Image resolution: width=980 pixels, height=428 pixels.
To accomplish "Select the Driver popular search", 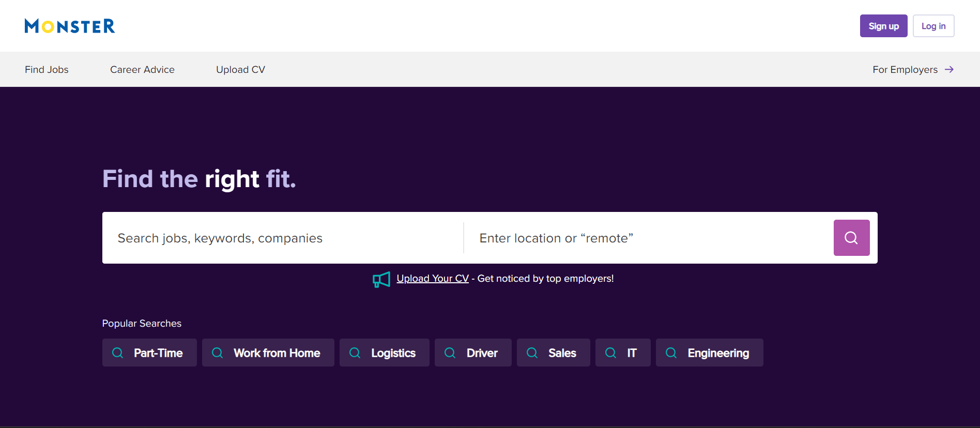I will [473, 353].
